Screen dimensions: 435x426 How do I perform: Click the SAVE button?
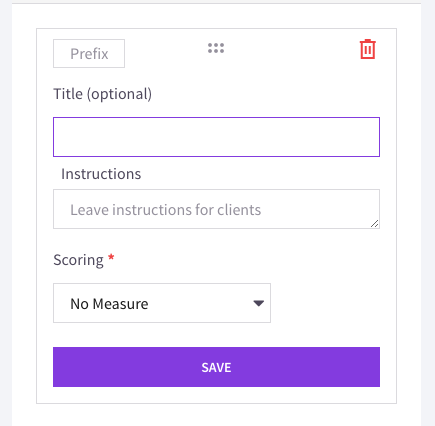point(216,367)
